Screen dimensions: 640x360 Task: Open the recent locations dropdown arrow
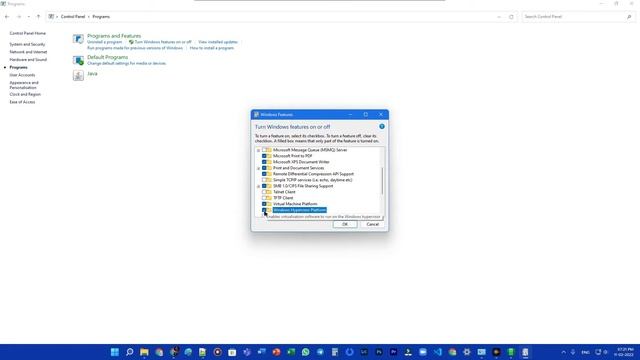click(x=29, y=17)
